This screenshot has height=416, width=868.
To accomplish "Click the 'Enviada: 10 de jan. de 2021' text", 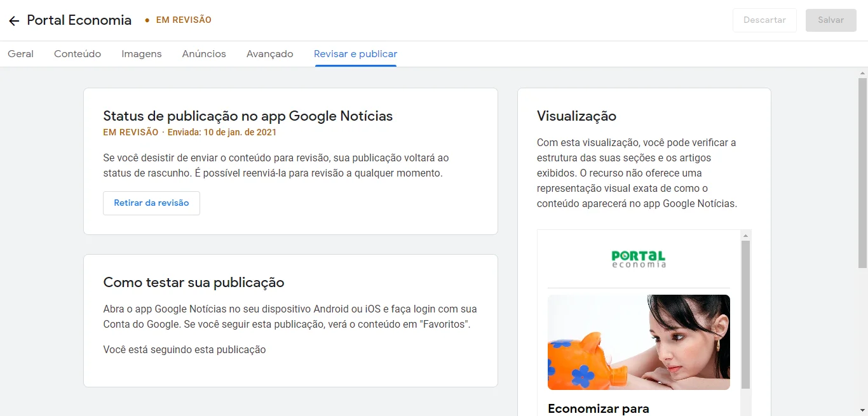I will 222,133.
